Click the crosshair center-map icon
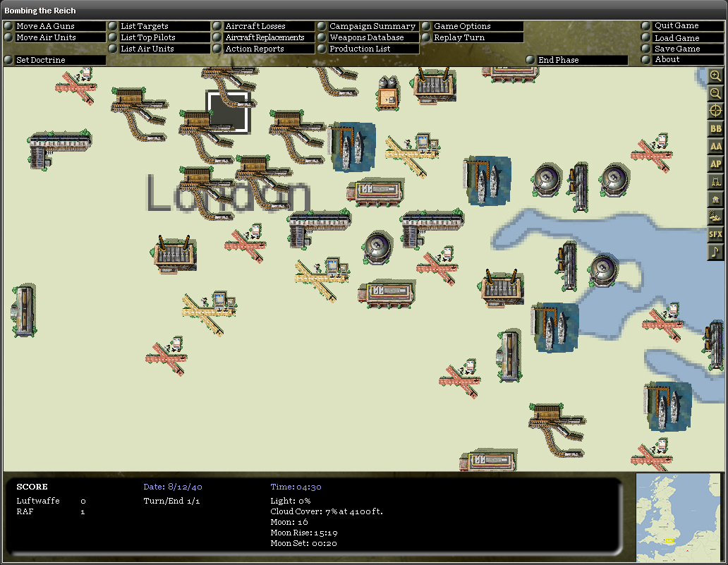The image size is (728, 565). [715, 111]
